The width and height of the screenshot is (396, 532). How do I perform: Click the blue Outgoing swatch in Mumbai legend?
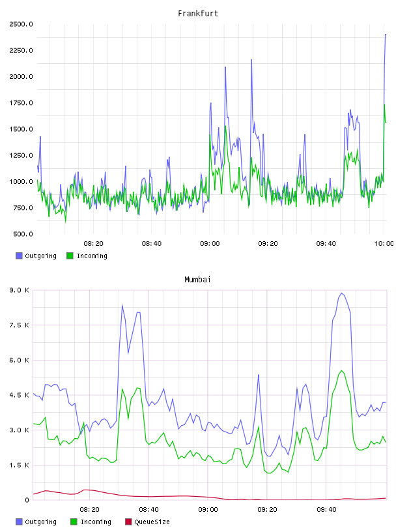(x=19, y=522)
